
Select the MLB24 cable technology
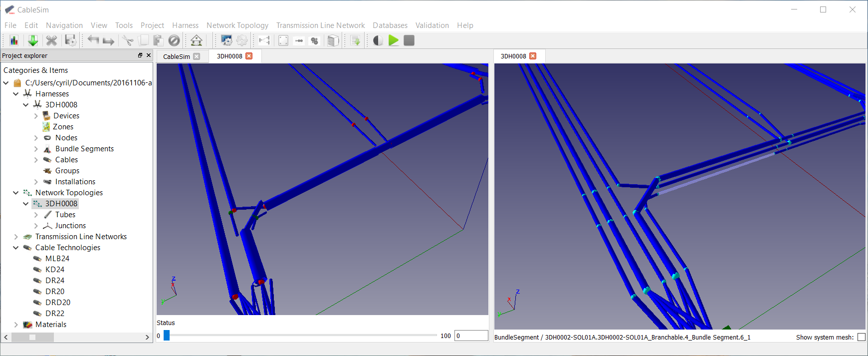coord(57,259)
